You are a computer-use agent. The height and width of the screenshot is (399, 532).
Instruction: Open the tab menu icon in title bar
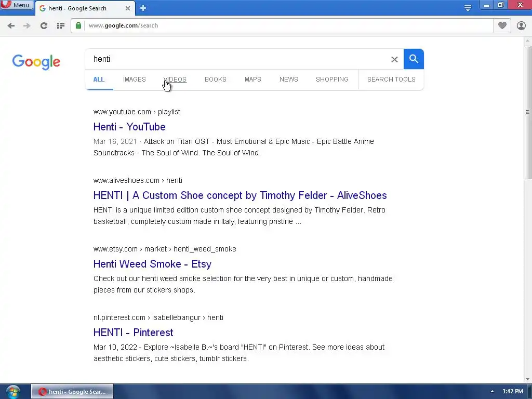click(468, 8)
